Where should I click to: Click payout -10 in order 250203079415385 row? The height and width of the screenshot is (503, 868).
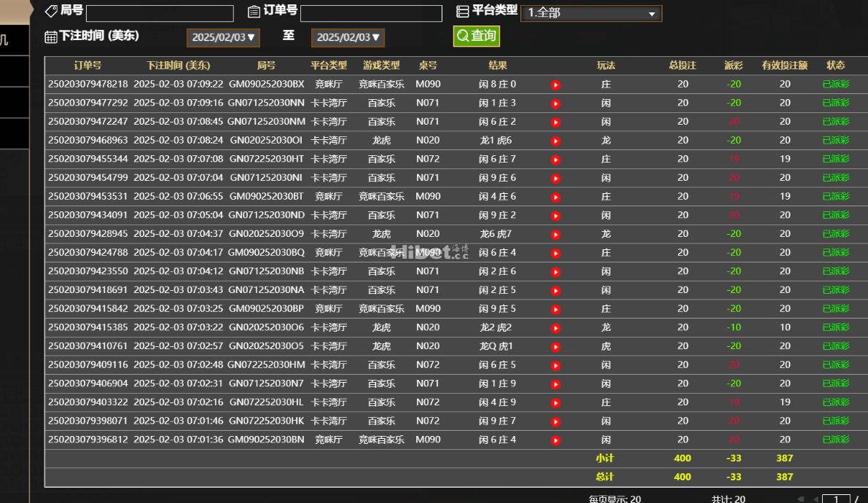pos(733,327)
